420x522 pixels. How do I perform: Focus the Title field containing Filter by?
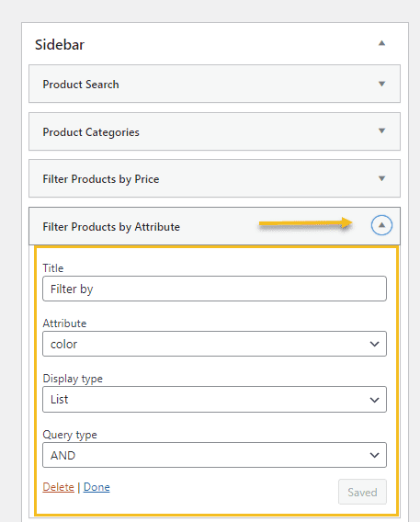click(214, 289)
